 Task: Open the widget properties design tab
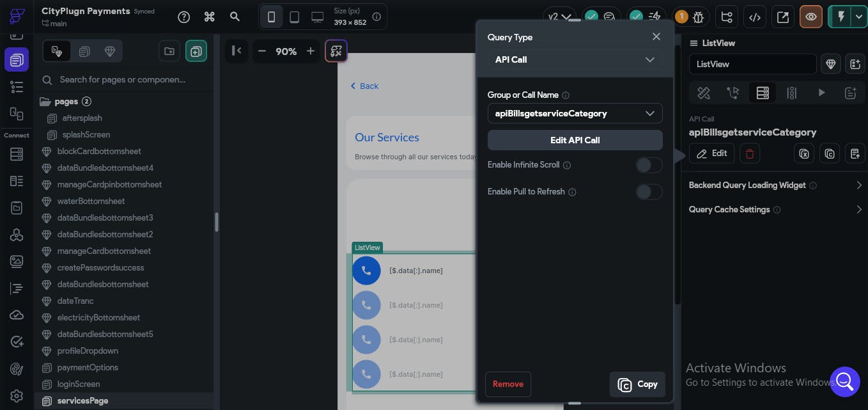(x=704, y=93)
